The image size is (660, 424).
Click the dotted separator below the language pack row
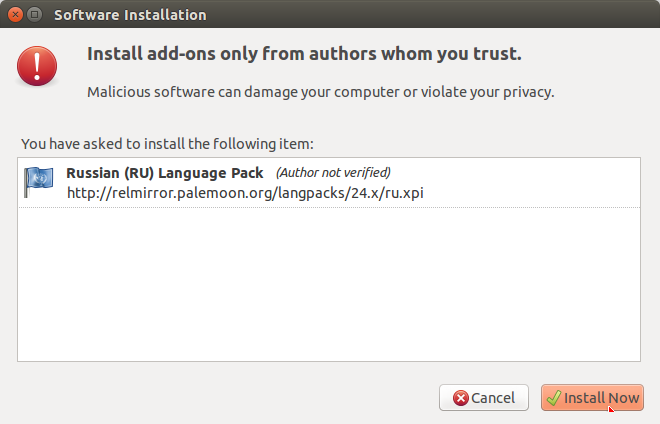pyautogui.click(x=329, y=207)
